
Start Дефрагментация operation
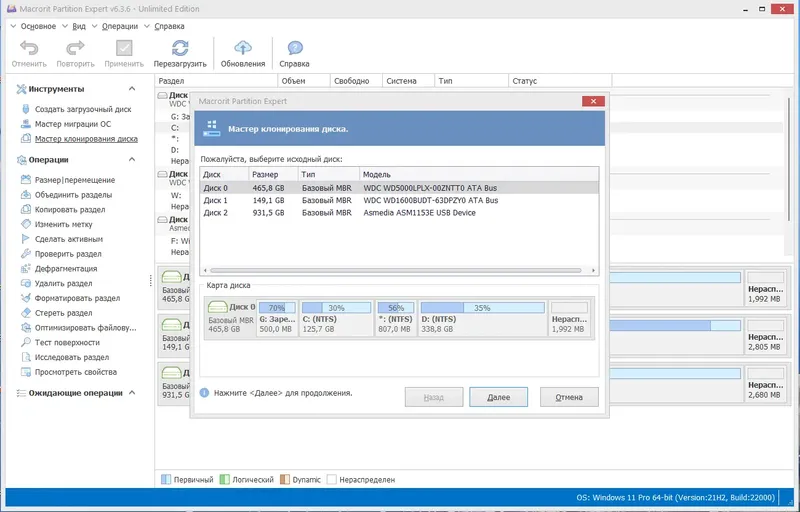pos(66,269)
